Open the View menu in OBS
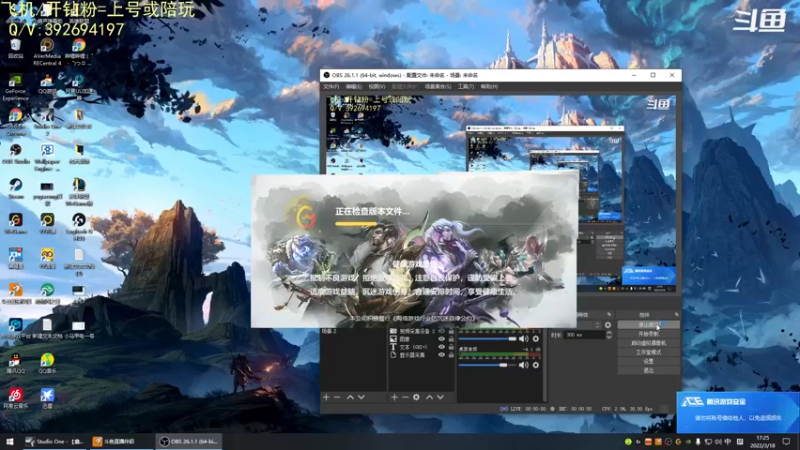 (377, 87)
